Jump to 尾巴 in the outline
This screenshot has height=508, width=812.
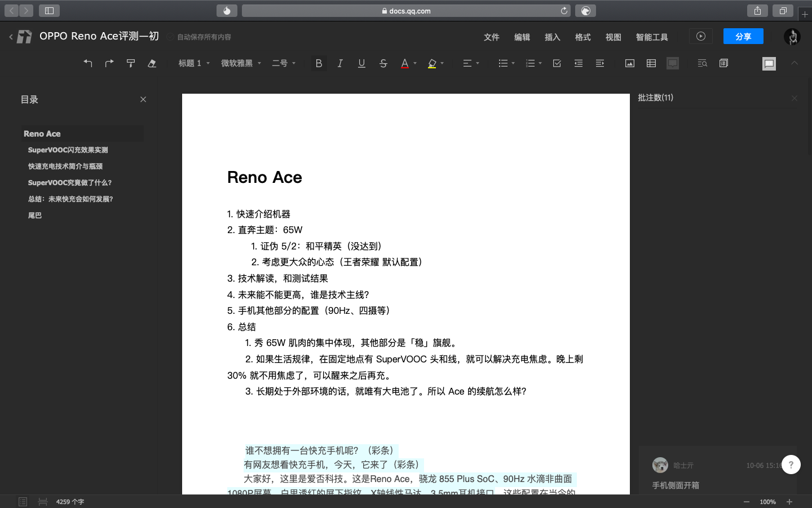(35, 216)
